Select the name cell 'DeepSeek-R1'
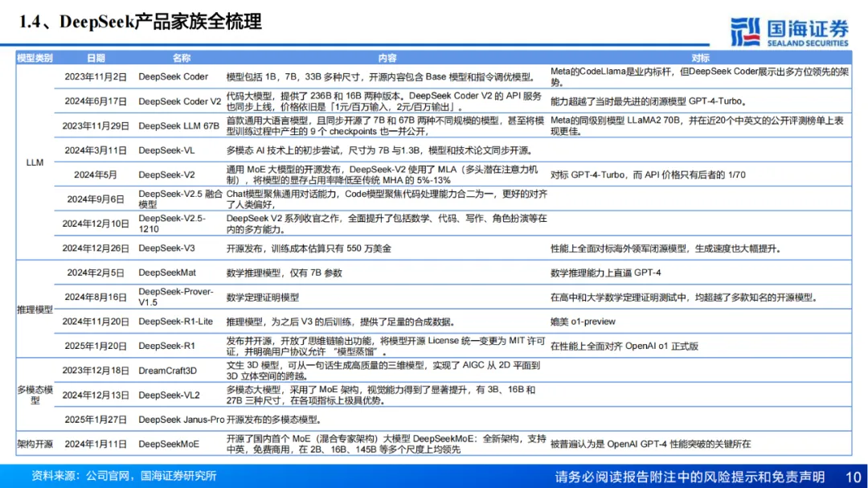 tap(166, 347)
